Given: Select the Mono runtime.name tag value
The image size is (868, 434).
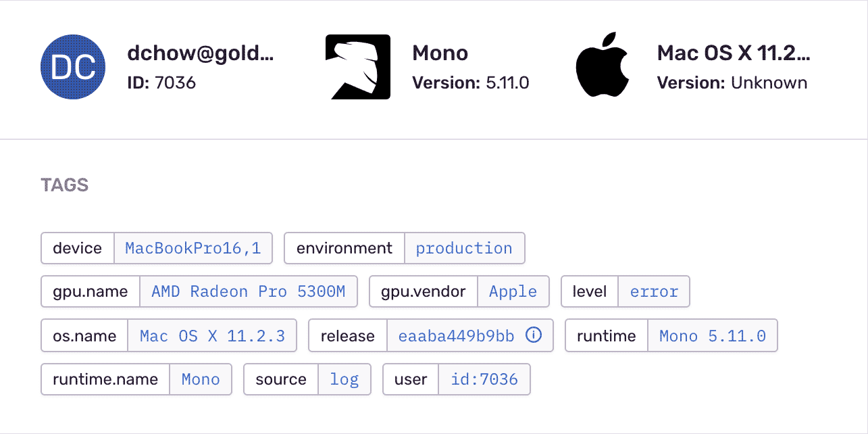Looking at the screenshot, I should [200, 379].
